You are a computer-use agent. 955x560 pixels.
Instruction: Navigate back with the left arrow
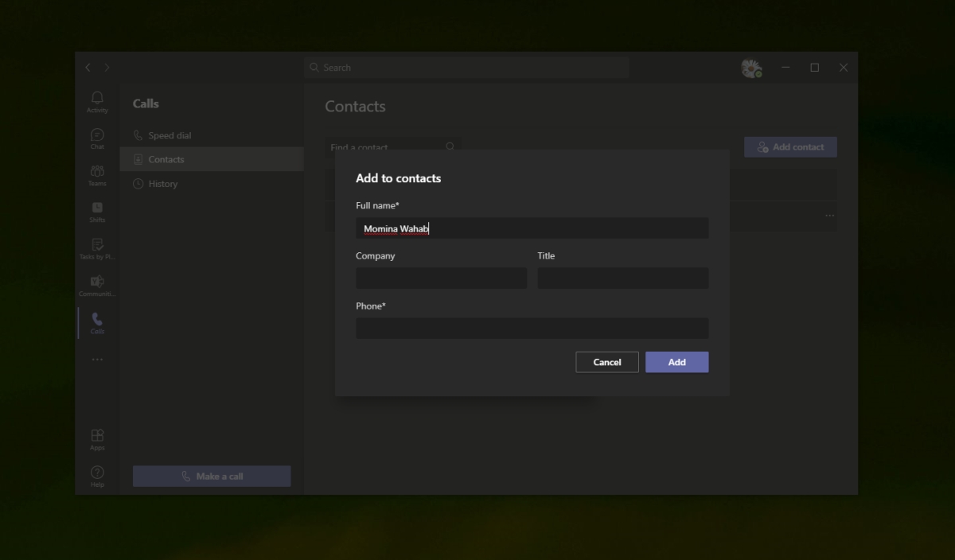[88, 68]
